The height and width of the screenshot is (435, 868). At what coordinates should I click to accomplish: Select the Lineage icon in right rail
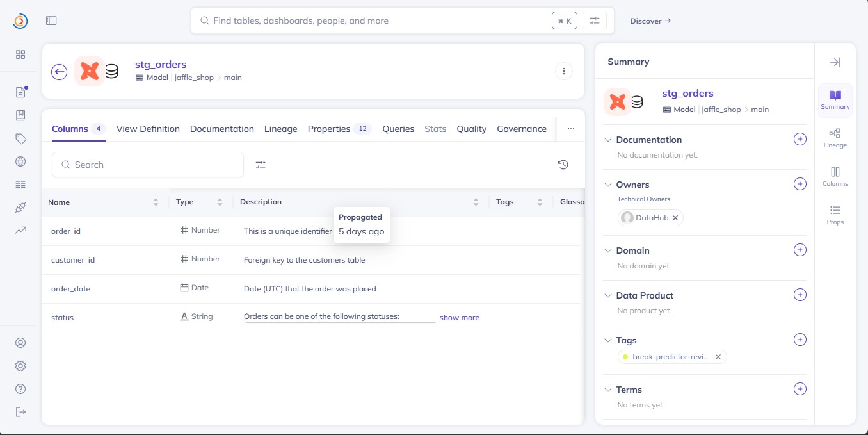point(835,138)
